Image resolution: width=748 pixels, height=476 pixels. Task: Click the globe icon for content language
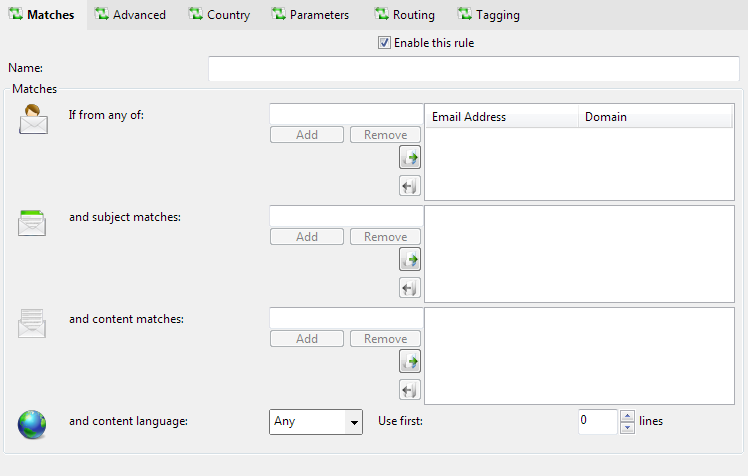coord(32,424)
